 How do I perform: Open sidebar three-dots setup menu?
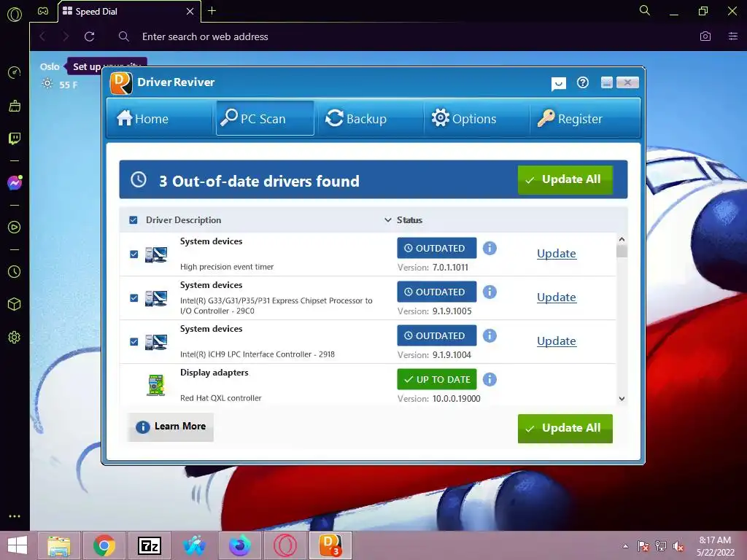click(15, 516)
